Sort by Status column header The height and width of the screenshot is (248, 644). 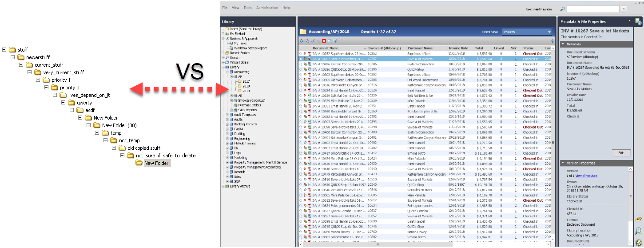tap(528, 48)
